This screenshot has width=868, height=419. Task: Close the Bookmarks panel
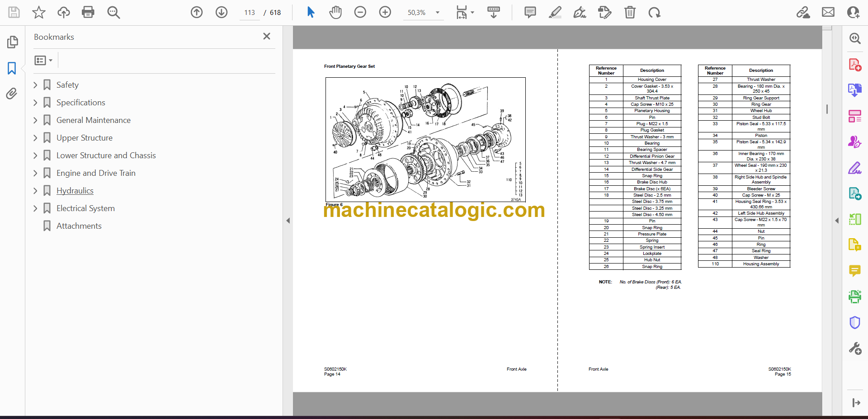point(267,36)
